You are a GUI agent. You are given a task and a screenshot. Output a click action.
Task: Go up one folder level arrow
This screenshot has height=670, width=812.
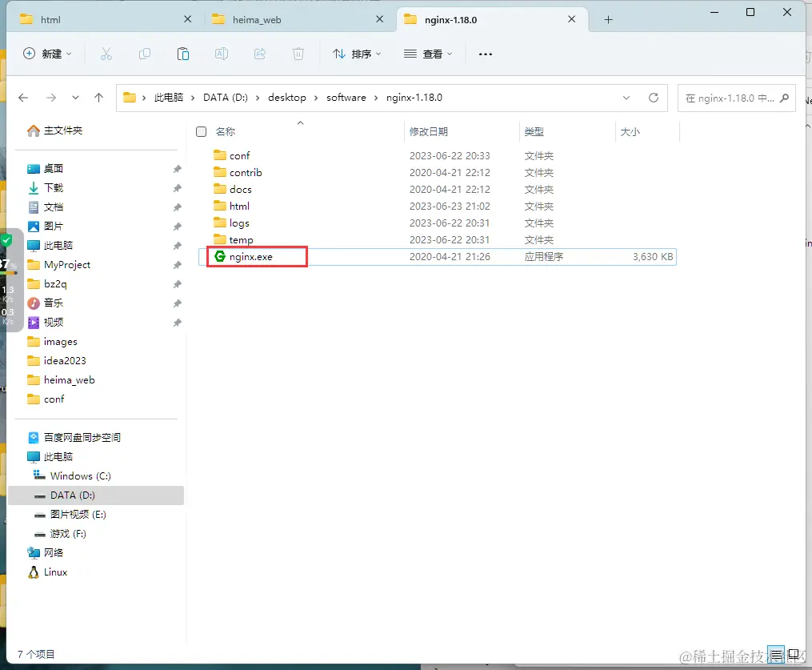[99, 98]
